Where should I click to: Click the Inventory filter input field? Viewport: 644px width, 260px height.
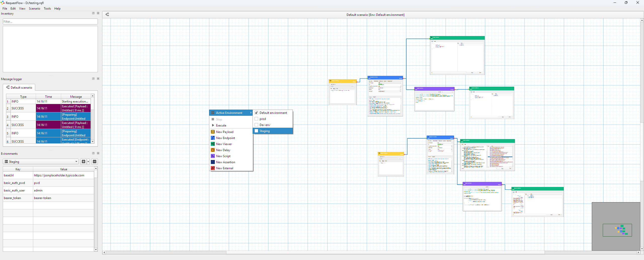[x=50, y=21]
